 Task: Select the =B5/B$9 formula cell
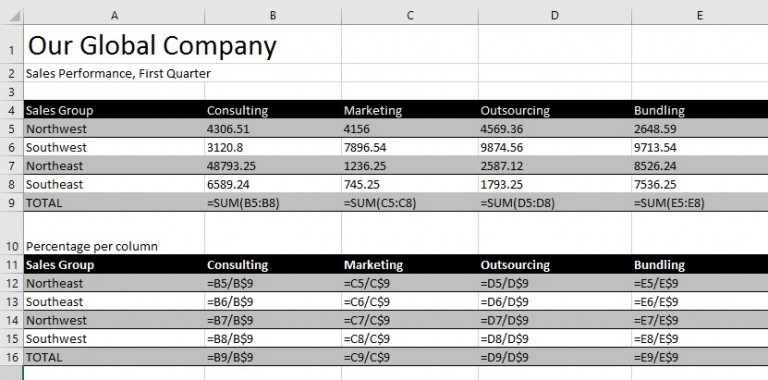273,283
